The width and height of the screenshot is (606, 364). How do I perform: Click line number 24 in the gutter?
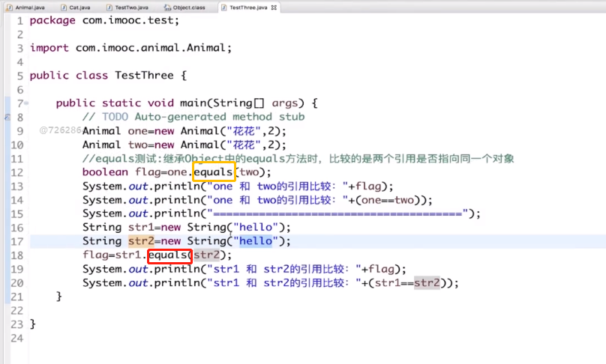coord(17,339)
